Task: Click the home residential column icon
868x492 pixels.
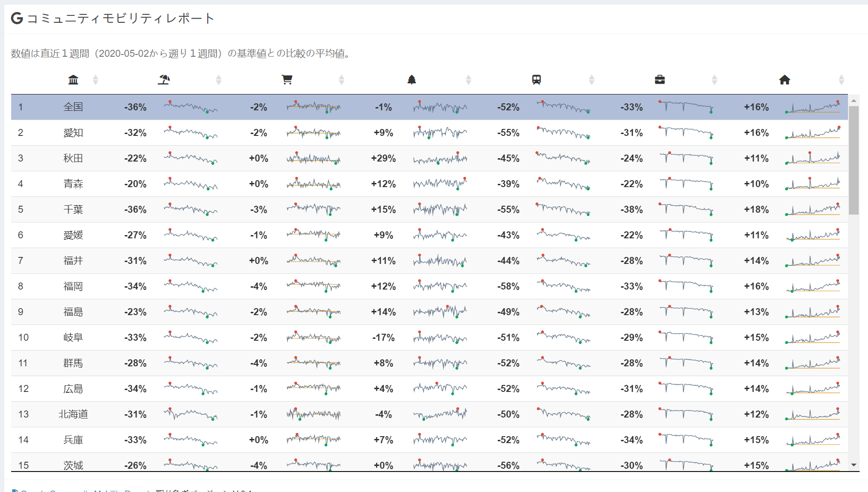Action: [785, 80]
